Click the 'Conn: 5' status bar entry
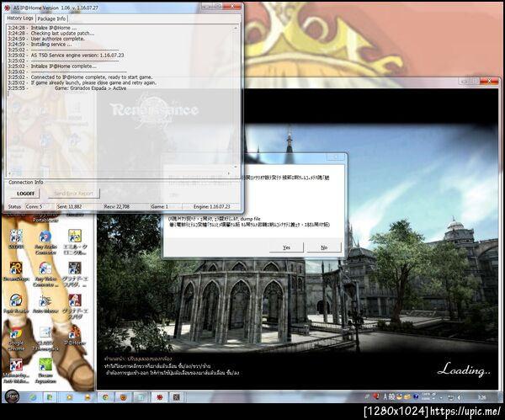The width and height of the screenshot is (505, 420). coord(34,206)
